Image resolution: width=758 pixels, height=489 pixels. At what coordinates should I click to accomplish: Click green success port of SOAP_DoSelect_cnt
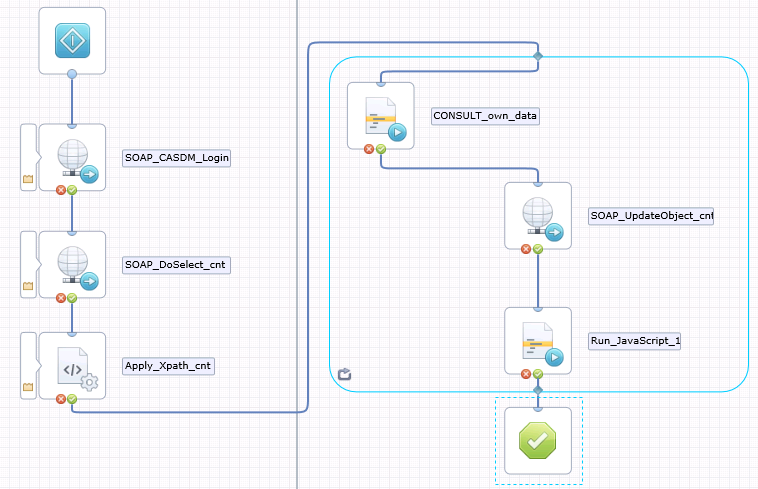point(72,298)
